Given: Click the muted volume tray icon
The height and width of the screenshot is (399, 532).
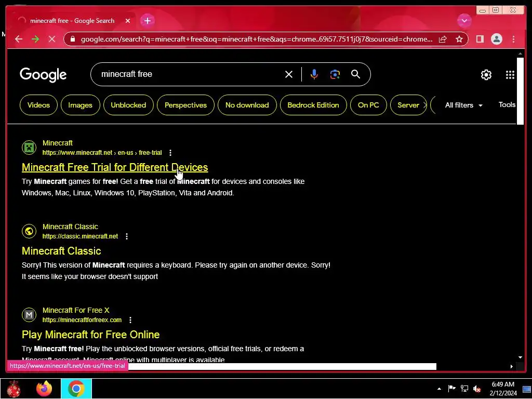Looking at the screenshot, I should [477, 389].
